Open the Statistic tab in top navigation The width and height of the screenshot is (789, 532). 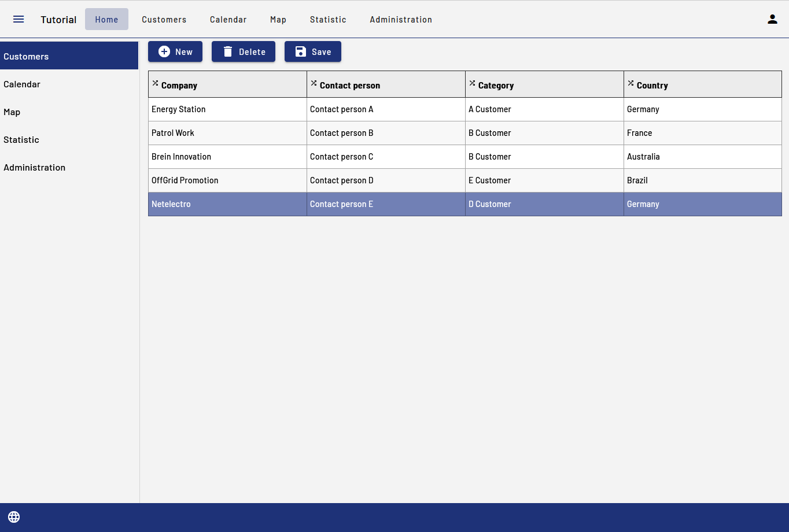(328, 20)
